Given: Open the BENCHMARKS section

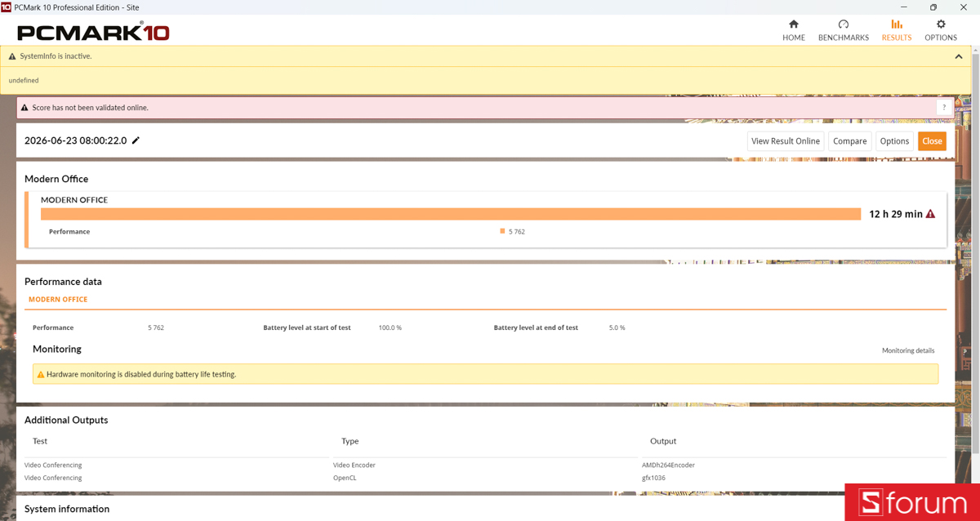Looking at the screenshot, I should coord(843,30).
